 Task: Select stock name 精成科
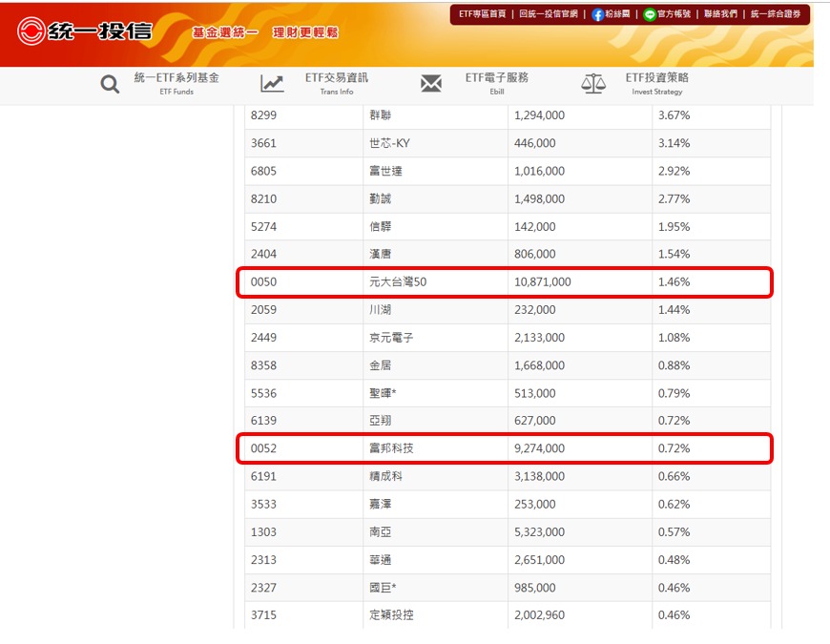[385, 477]
